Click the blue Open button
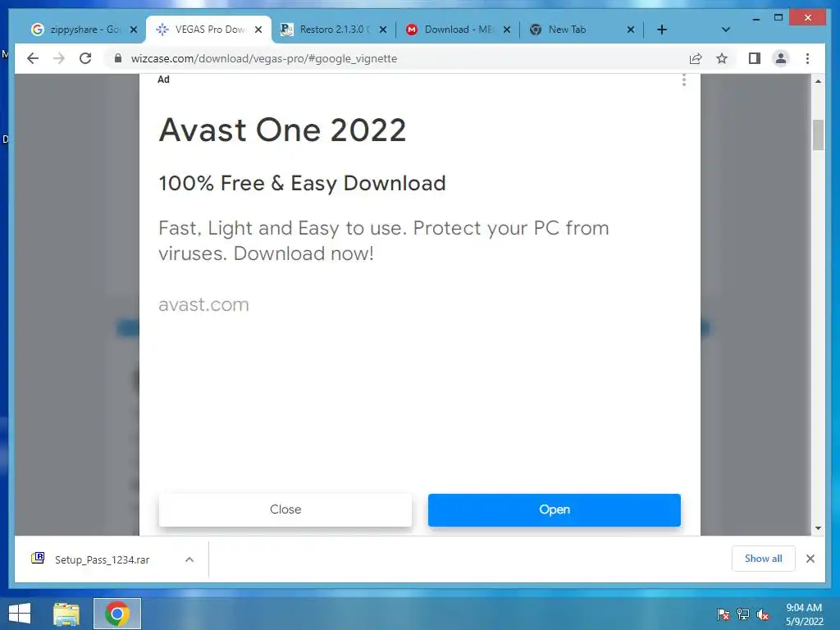840x630 pixels. 555,509
